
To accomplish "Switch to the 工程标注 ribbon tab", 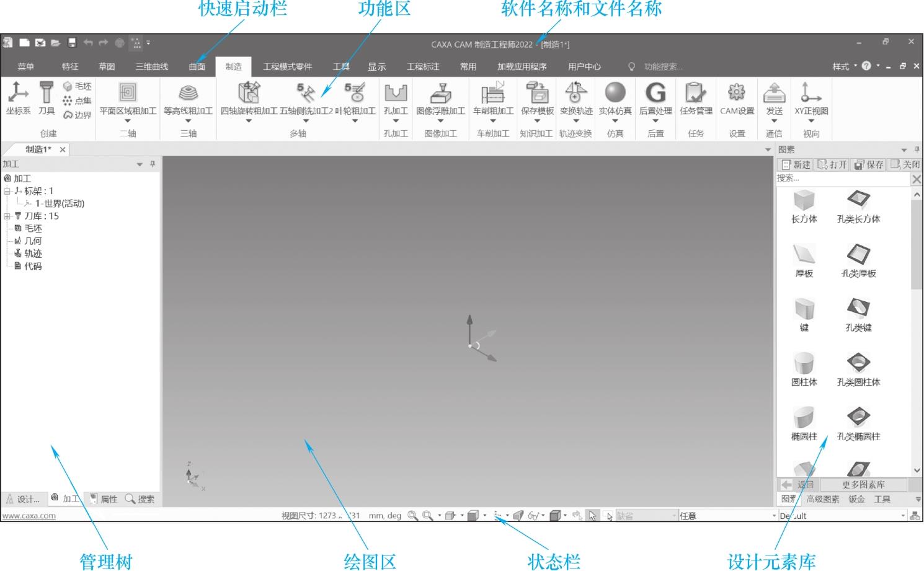I will click(423, 66).
